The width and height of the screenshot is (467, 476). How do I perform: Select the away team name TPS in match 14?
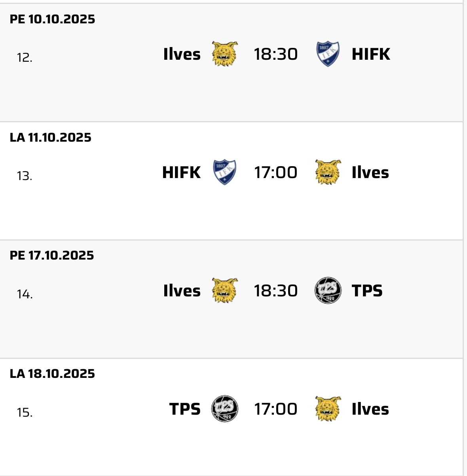click(367, 291)
